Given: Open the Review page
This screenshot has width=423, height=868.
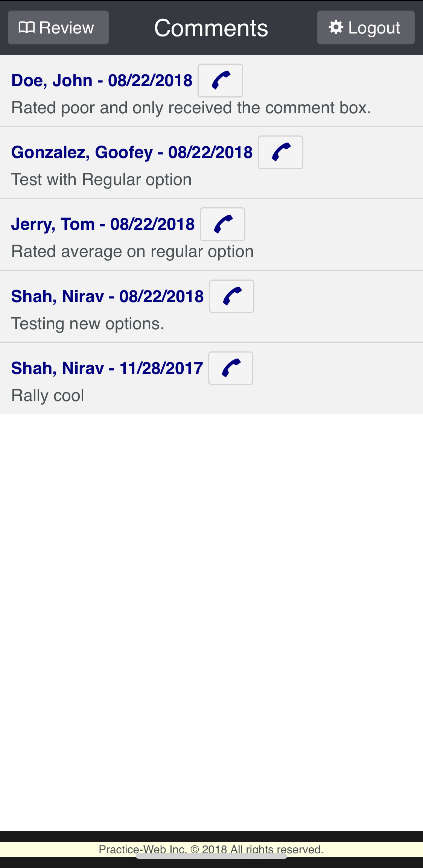Looking at the screenshot, I should 58,27.
